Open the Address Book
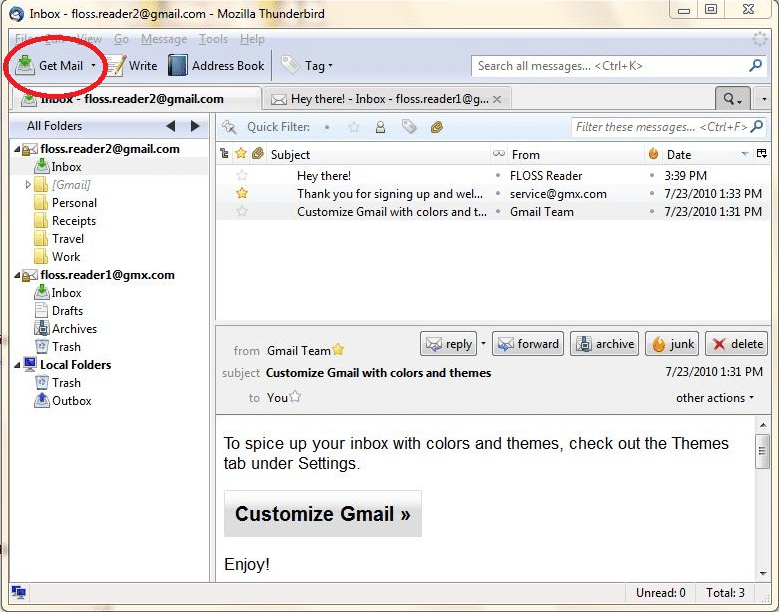This screenshot has width=779, height=612. [178, 66]
